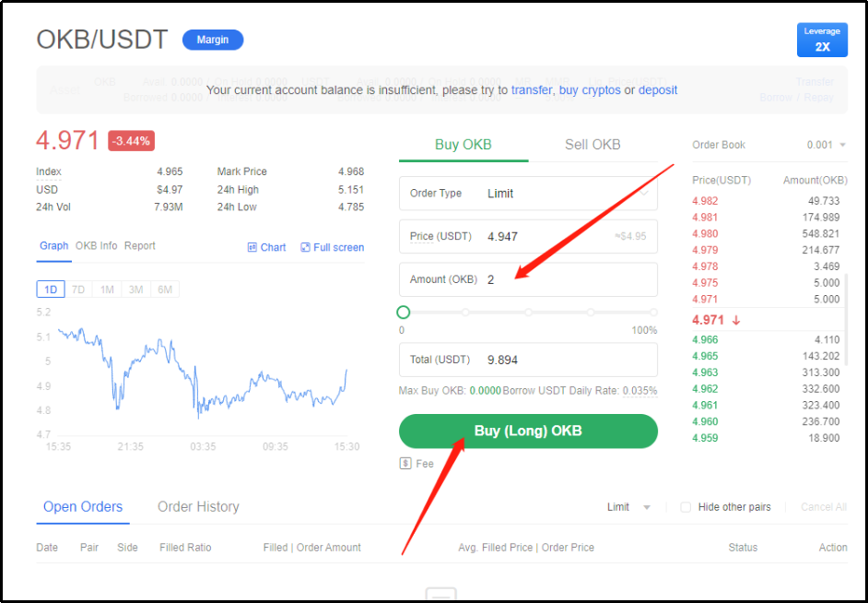Screen dimensions: 868x603
Task: Open Full screen chart view
Action: (x=332, y=247)
